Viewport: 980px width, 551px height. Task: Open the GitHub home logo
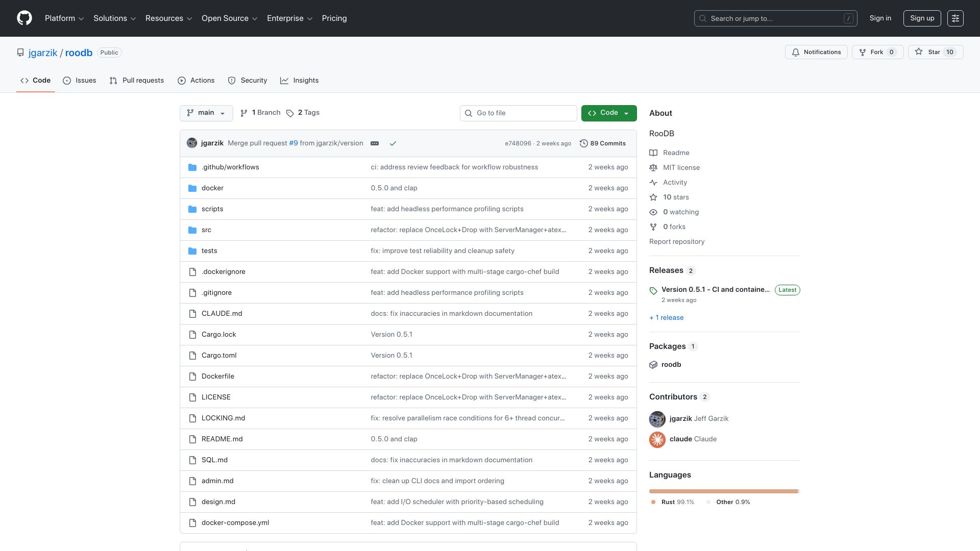[24, 18]
